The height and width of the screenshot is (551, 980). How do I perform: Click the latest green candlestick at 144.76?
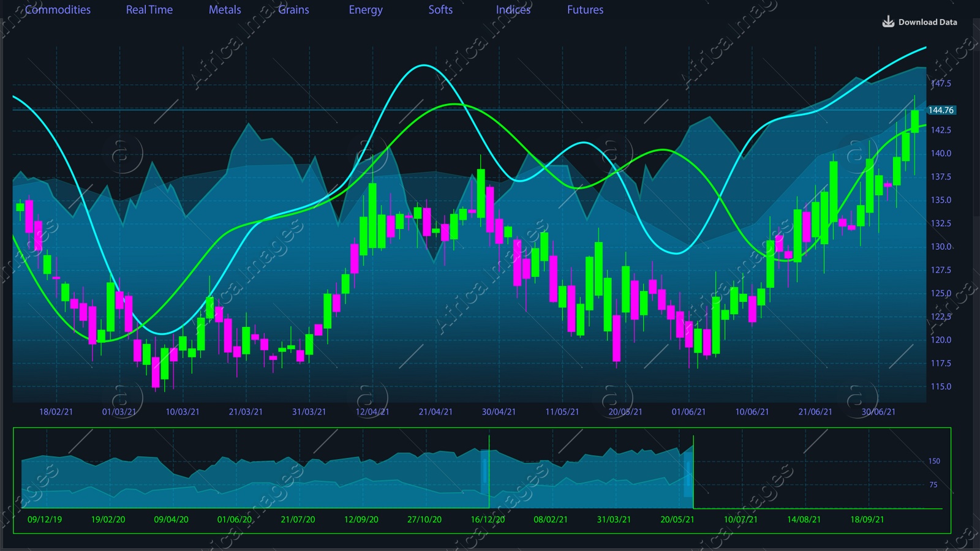(914, 121)
